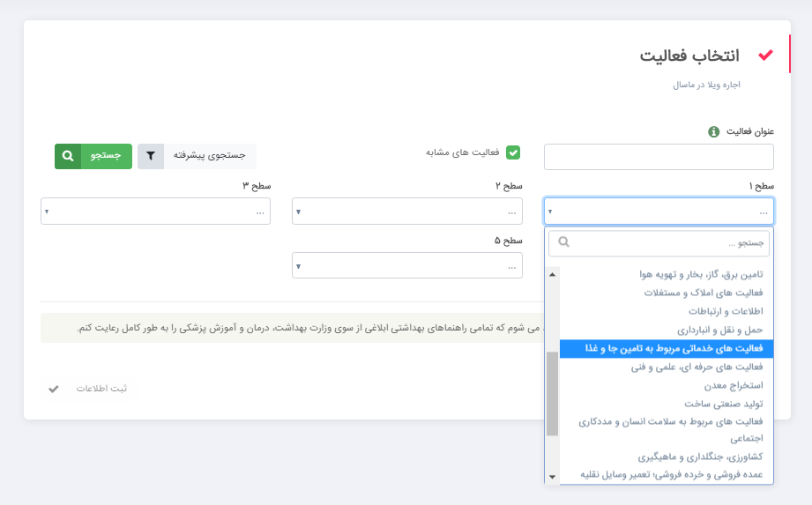Select فعالیت های حرفه ای، علمی و فنی

point(667,368)
